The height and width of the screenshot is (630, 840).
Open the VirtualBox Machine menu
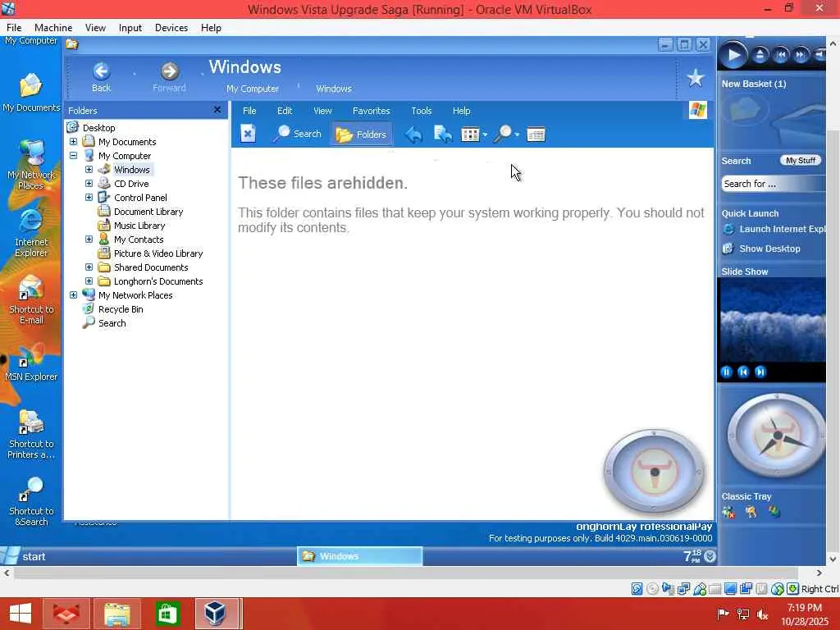click(53, 28)
